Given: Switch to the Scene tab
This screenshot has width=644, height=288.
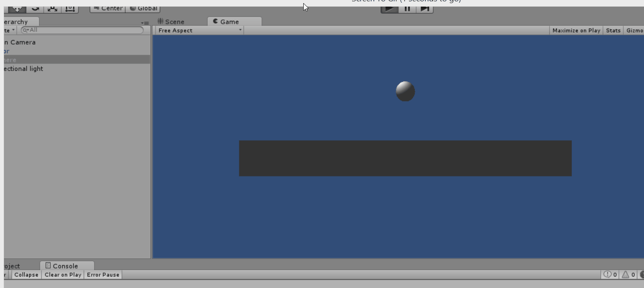Looking at the screenshot, I should tap(171, 22).
